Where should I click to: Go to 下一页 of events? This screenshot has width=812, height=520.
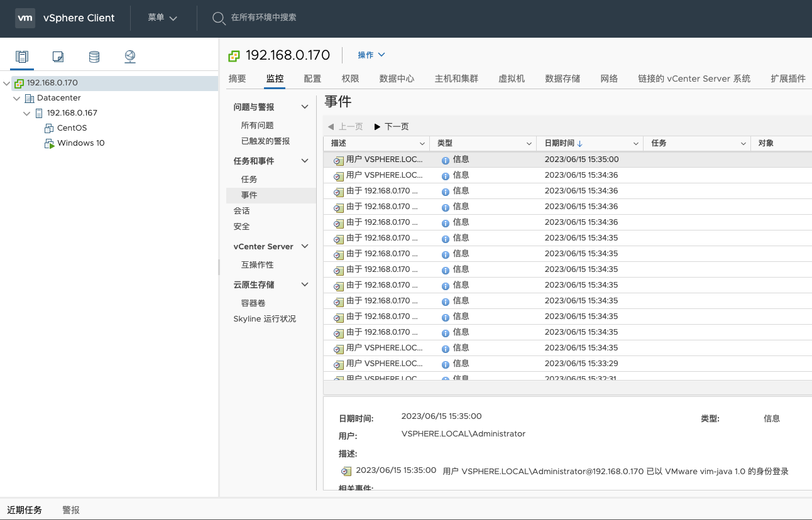(391, 126)
